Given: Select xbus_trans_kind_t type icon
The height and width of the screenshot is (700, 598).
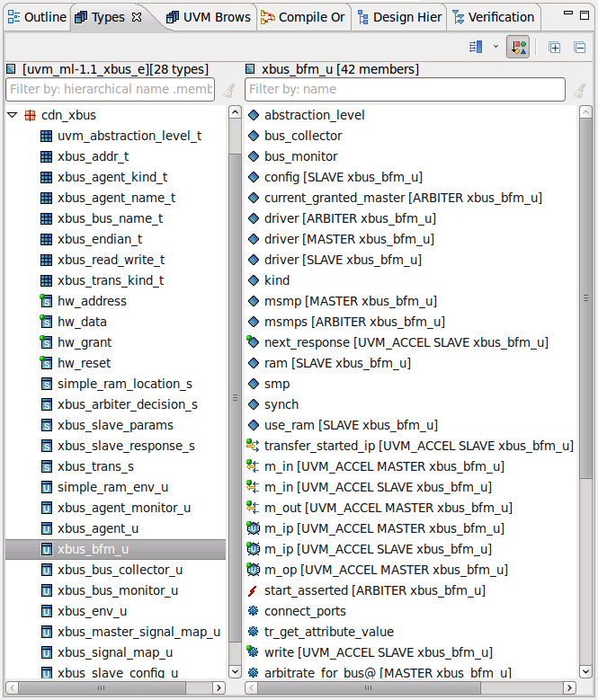Looking at the screenshot, I should pos(46,280).
